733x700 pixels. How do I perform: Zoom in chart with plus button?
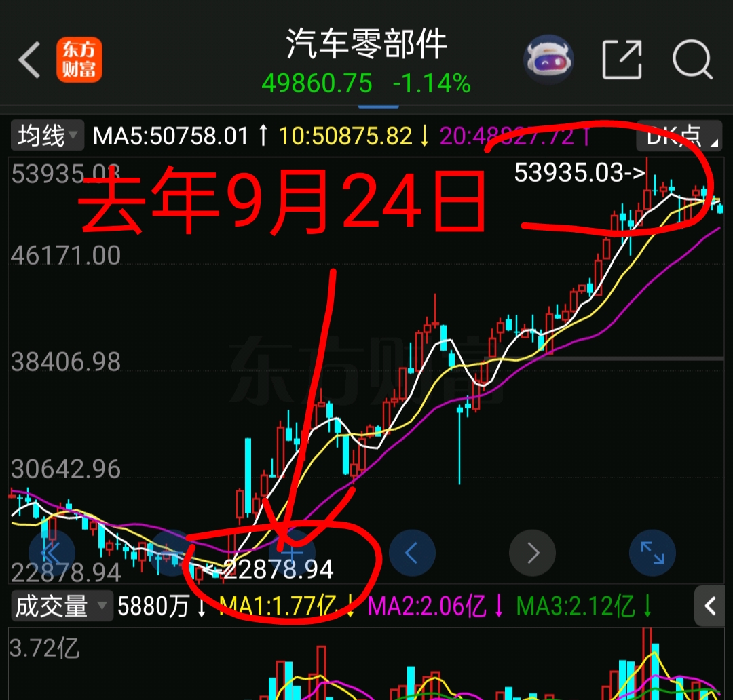tap(292, 553)
